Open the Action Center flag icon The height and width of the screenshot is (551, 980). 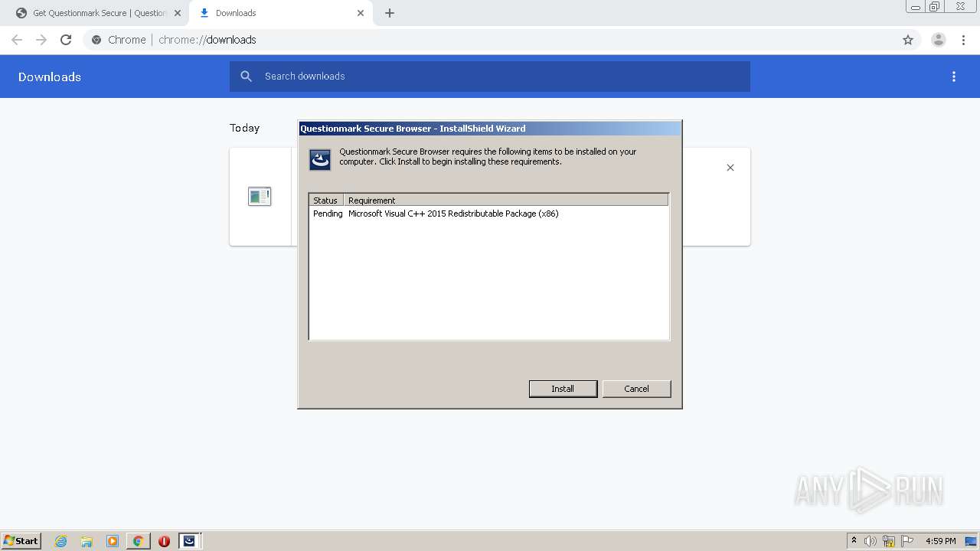click(x=907, y=541)
